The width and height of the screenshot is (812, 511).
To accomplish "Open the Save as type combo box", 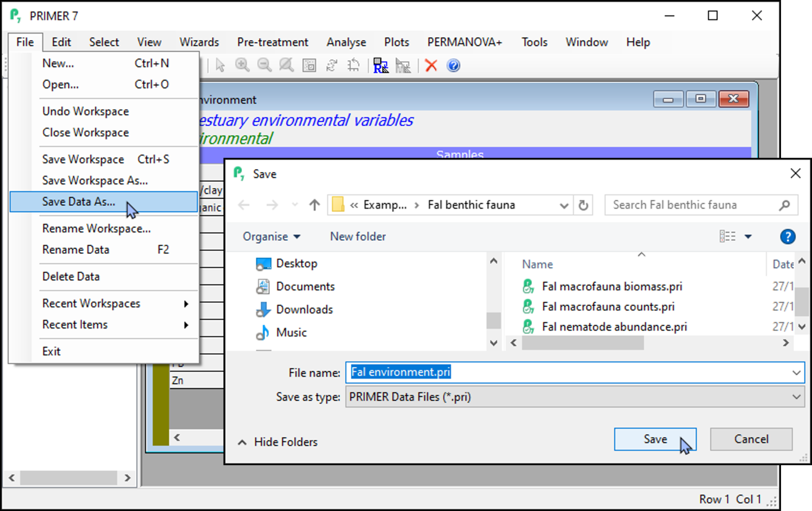I will click(575, 397).
